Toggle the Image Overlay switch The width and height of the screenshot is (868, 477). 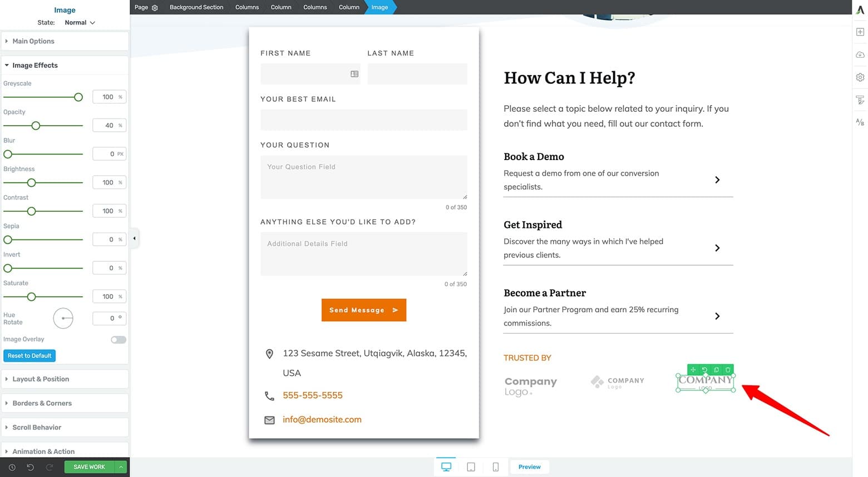pos(119,339)
